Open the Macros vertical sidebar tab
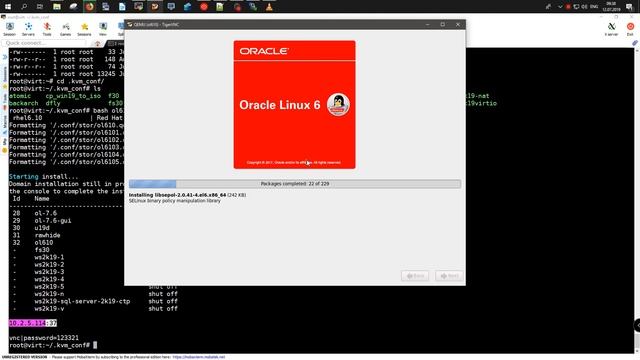 pyautogui.click(x=4, y=124)
